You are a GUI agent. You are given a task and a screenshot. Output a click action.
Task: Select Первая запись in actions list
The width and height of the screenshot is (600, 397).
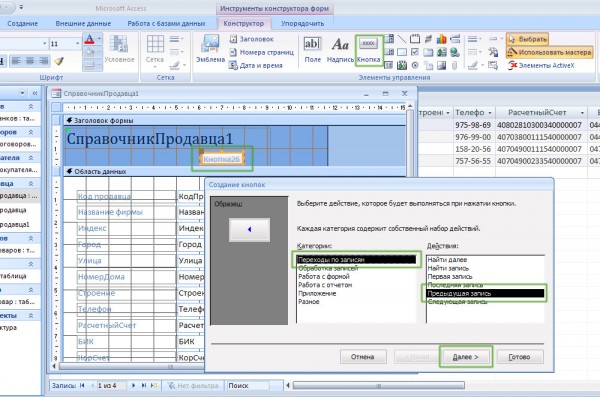450,276
